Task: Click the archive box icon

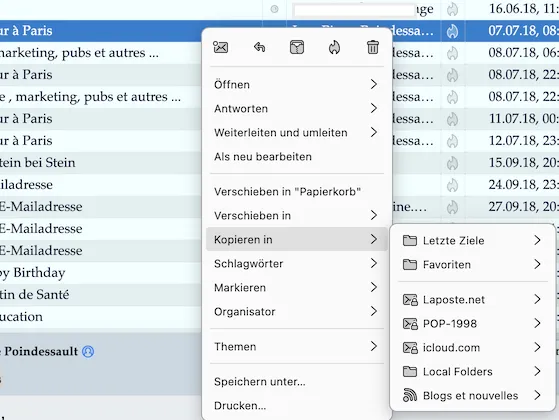Action: 297,47
